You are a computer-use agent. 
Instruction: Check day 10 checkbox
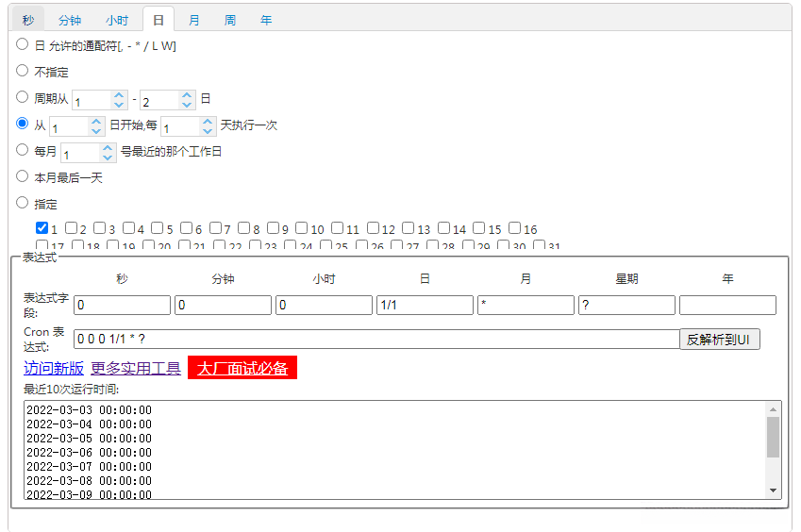click(303, 227)
